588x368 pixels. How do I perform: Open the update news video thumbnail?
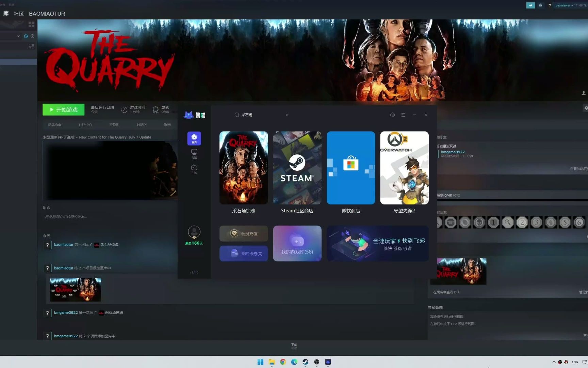click(110, 170)
